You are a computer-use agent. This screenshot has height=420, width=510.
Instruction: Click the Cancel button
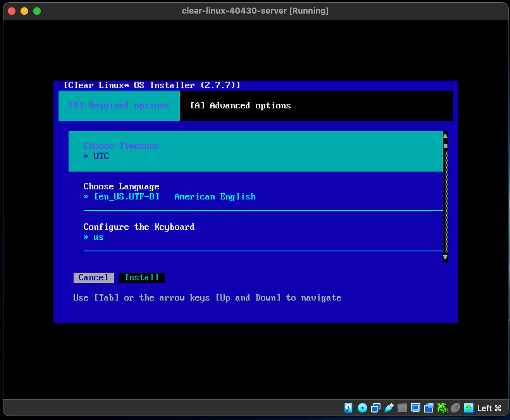pyautogui.click(x=93, y=277)
